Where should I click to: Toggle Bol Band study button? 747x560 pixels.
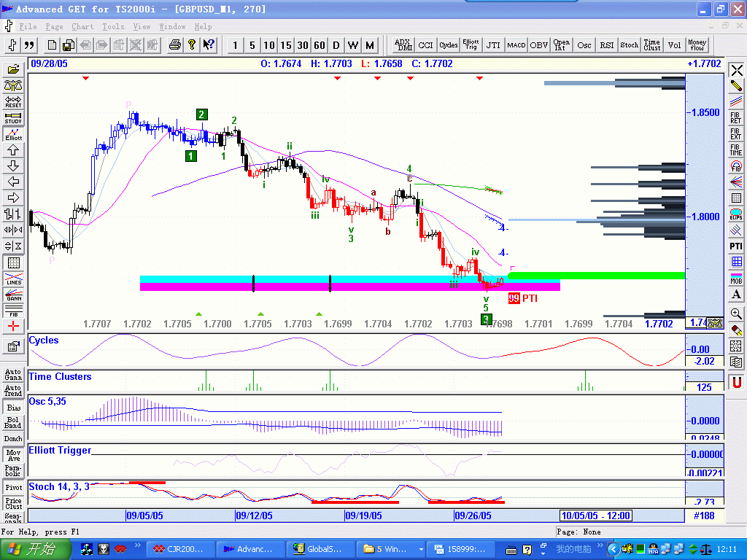point(13,423)
